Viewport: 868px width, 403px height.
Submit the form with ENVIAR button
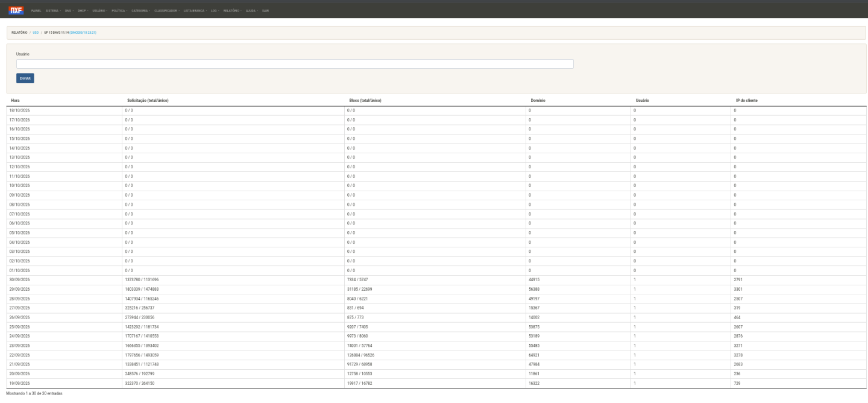coord(25,78)
